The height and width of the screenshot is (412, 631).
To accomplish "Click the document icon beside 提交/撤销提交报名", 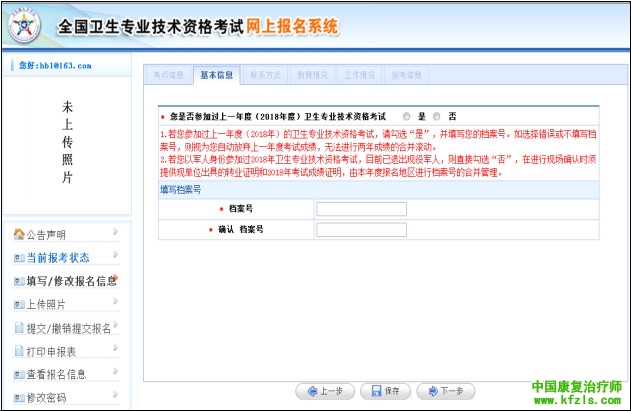I will click(19, 328).
